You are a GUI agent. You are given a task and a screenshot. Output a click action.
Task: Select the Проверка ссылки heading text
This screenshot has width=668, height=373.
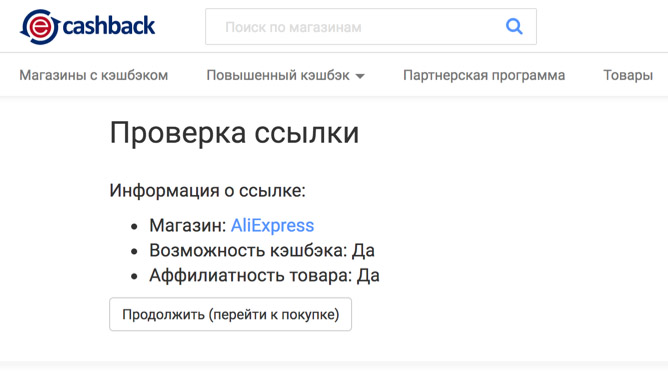click(234, 133)
